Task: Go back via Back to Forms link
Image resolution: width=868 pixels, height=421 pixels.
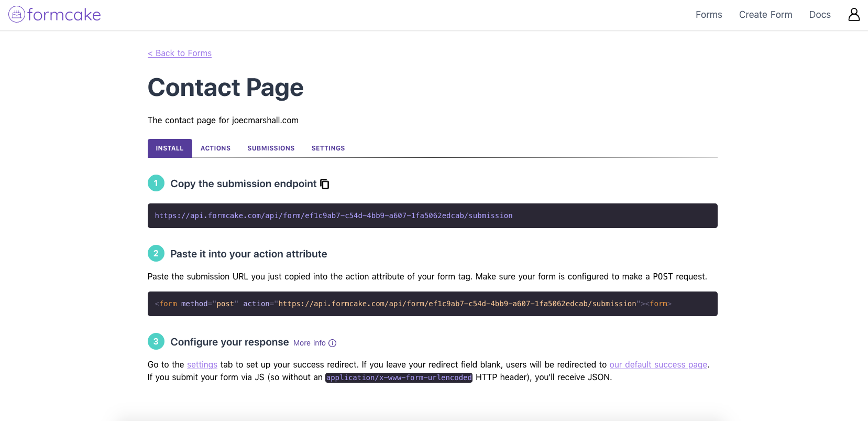Action: pos(180,53)
